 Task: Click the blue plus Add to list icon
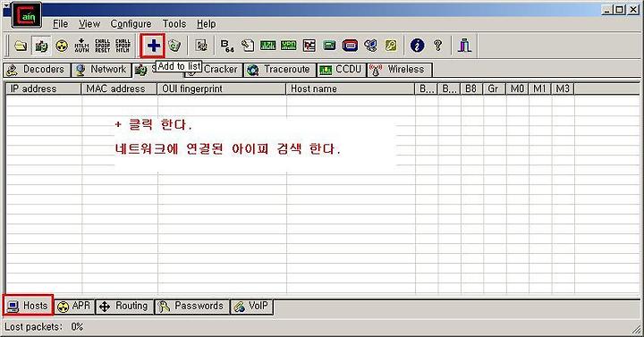point(153,46)
